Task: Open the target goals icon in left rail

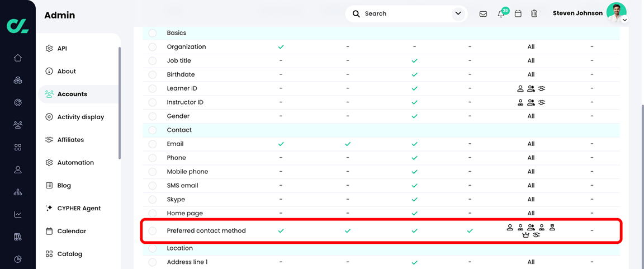Action: point(18,102)
